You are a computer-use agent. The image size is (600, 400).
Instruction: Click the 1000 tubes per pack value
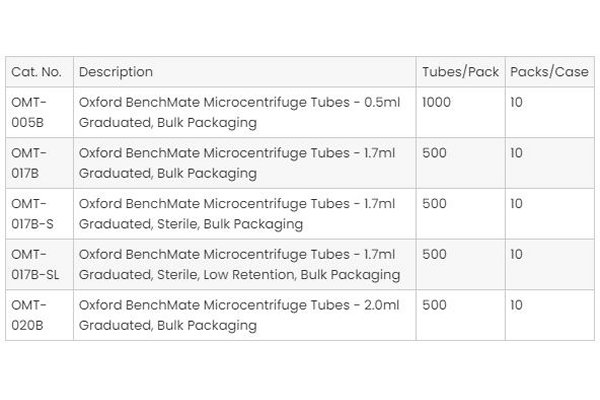click(x=439, y=102)
